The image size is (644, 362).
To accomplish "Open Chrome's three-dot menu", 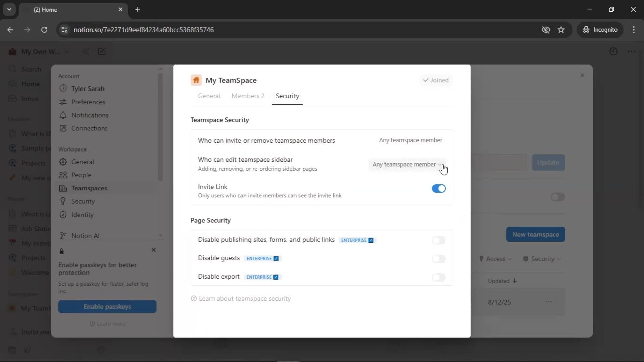I will (634, 30).
